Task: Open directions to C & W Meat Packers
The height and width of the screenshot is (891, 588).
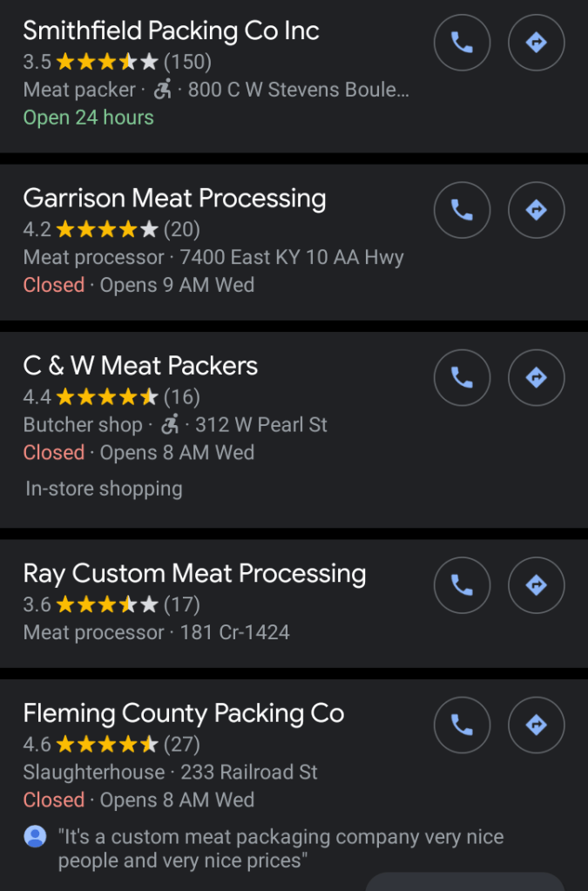Action: (x=537, y=377)
